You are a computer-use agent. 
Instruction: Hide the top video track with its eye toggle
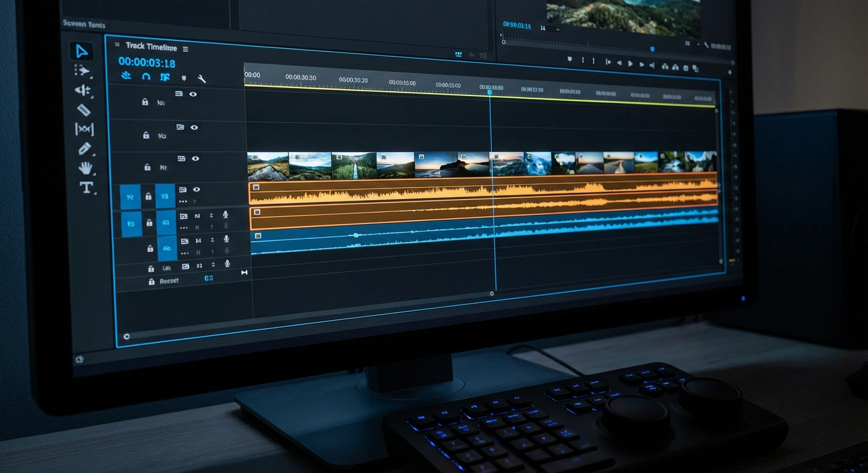click(193, 95)
